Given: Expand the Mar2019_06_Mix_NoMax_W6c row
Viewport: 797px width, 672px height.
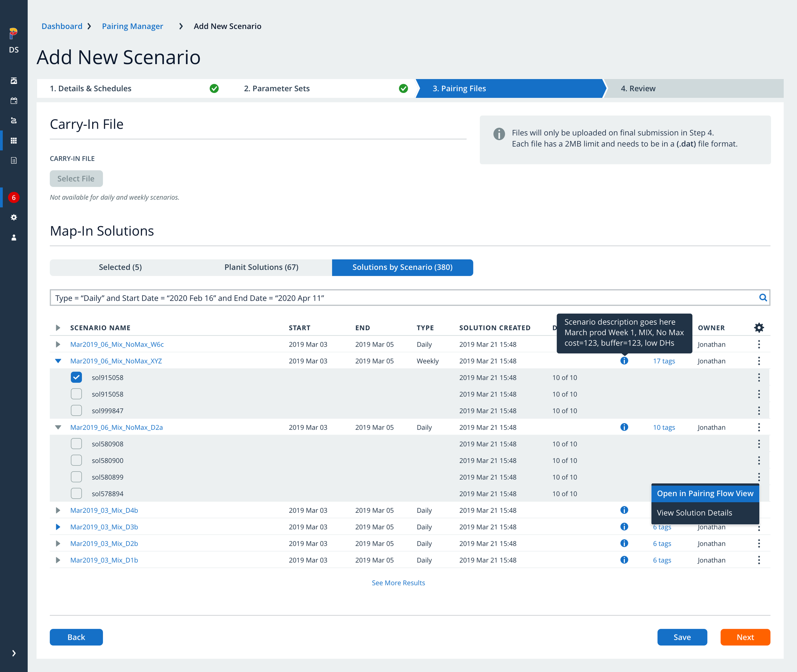Looking at the screenshot, I should click(58, 344).
